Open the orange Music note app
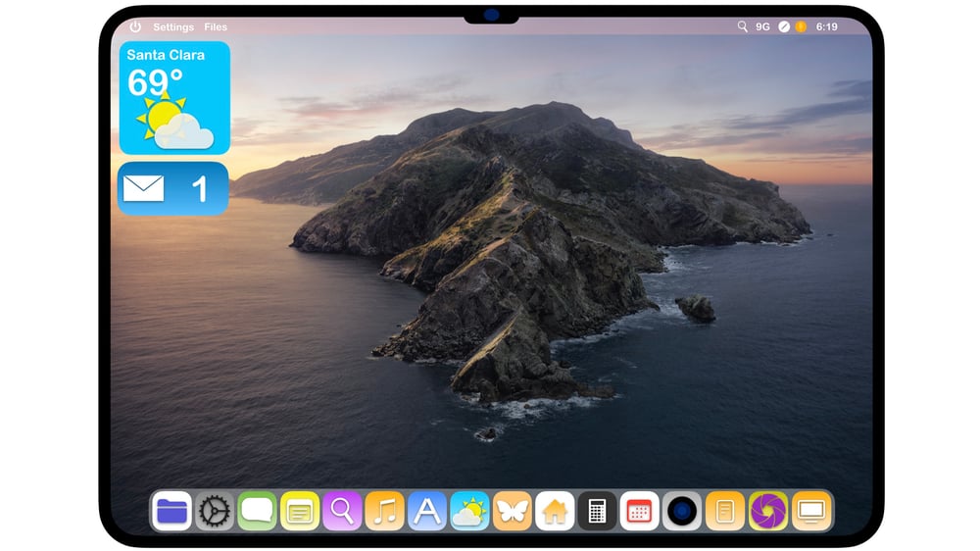 click(x=384, y=511)
